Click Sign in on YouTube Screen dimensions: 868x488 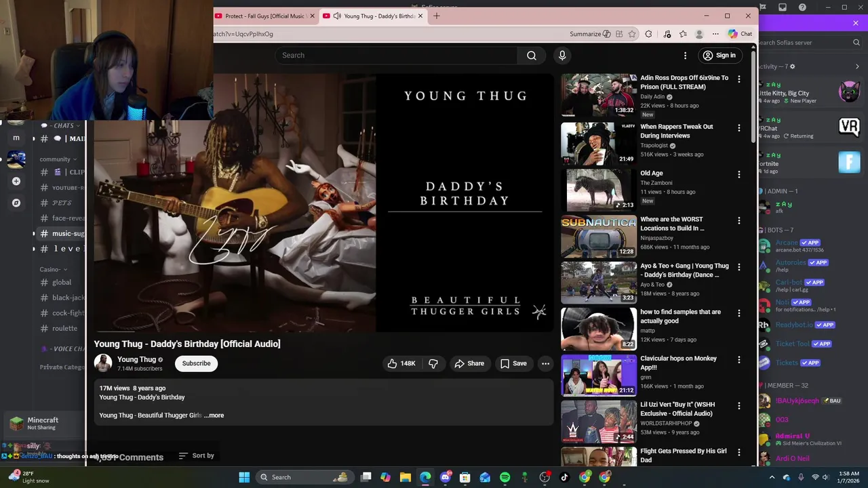click(x=719, y=56)
